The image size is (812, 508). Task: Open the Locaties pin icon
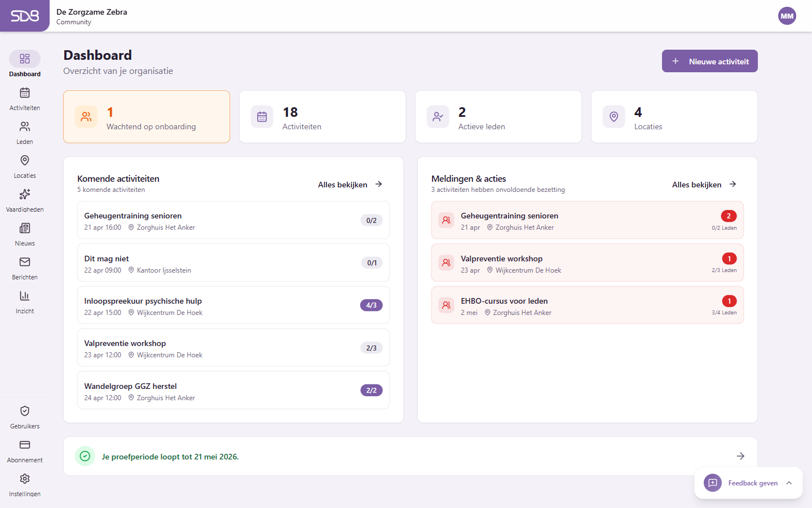point(25,160)
